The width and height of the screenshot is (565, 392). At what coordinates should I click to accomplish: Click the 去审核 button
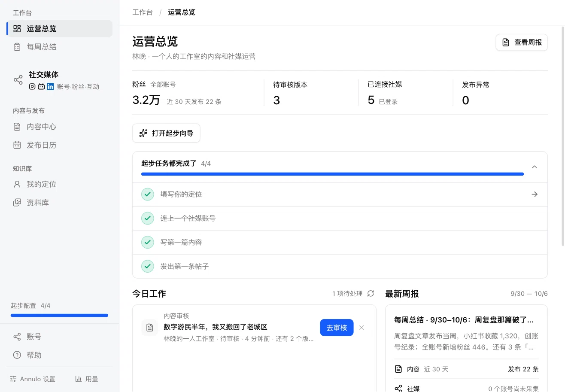337,328
